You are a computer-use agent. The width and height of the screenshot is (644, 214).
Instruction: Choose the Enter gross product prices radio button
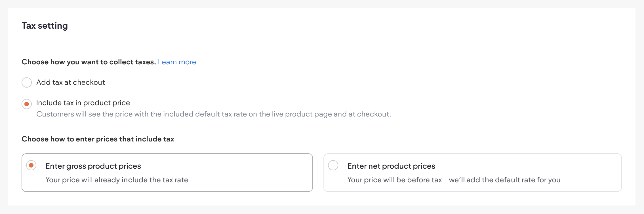pos(31,165)
